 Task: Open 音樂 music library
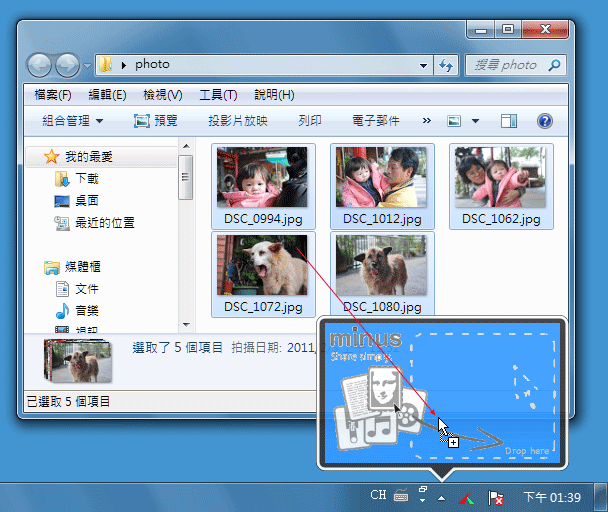pyautogui.click(x=77, y=311)
